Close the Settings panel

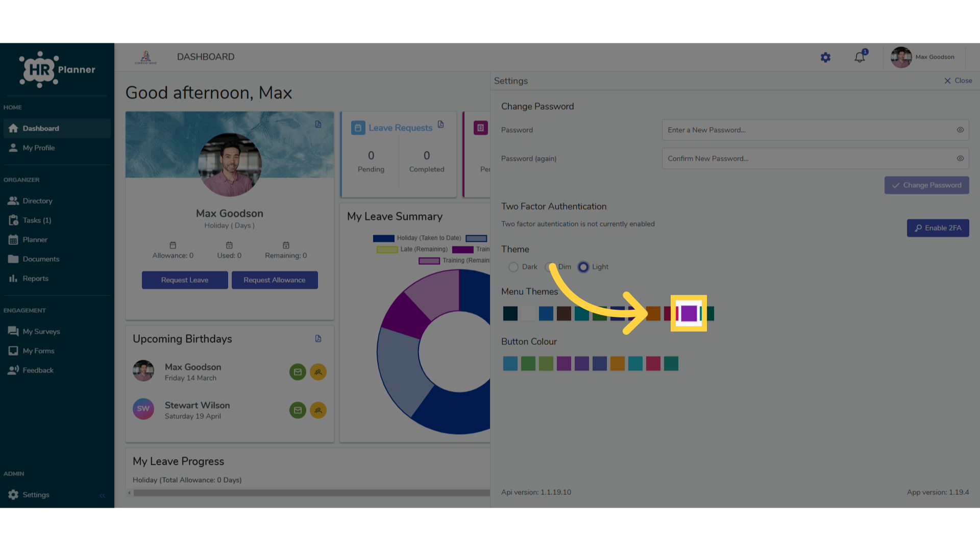pos(958,81)
